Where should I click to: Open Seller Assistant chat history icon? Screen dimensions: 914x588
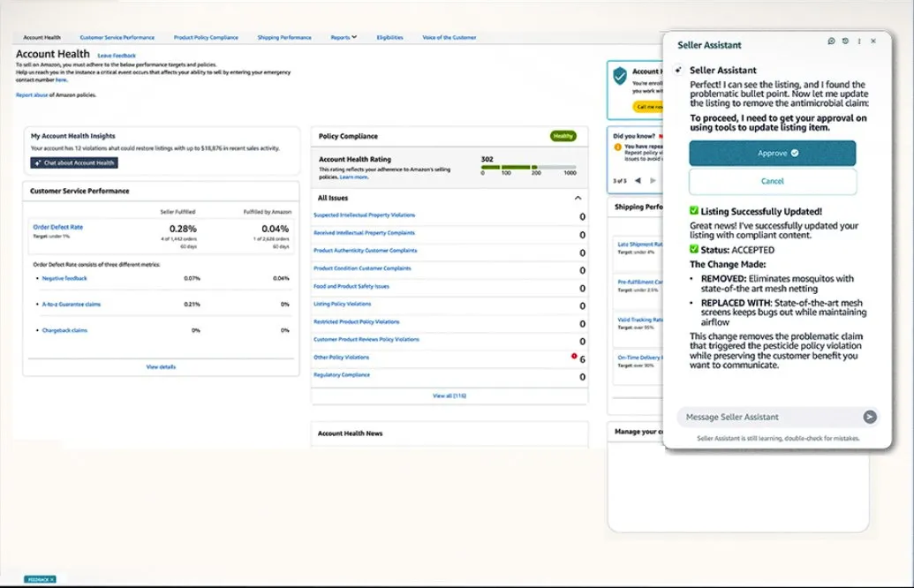[845, 41]
